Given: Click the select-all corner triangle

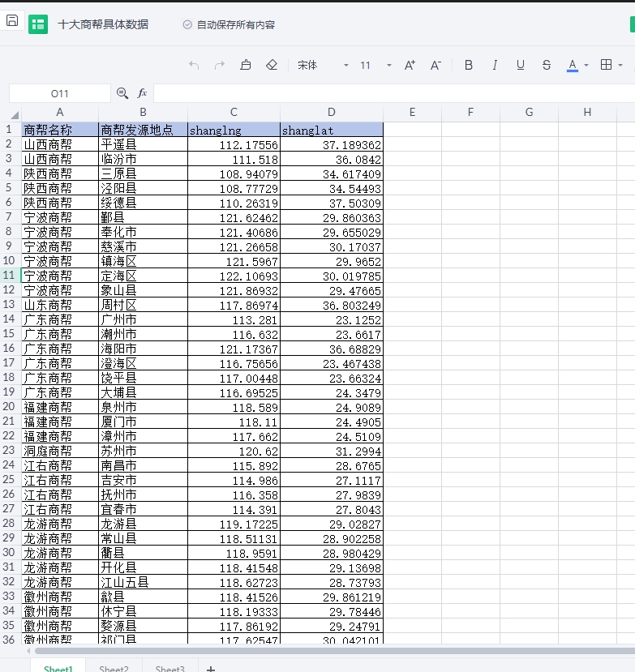Looking at the screenshot, I should [15, 114].
